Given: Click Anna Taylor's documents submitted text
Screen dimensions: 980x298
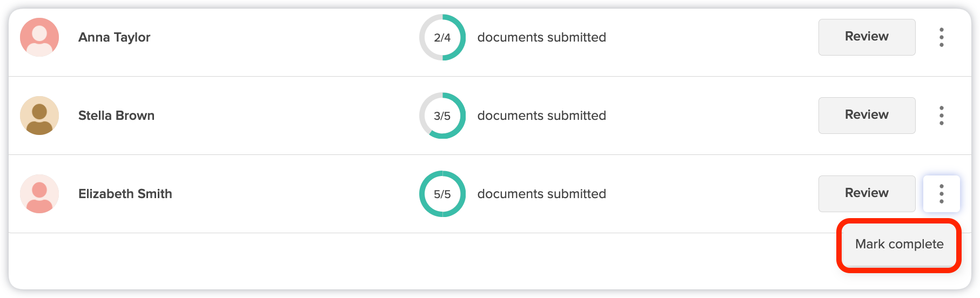Looking at the screenshot, I should click(x=541, y=37).
